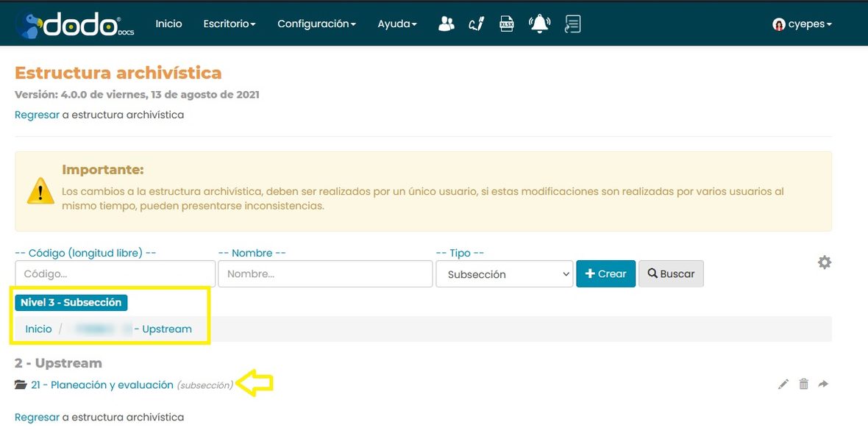Viewport: 868px width, 430px height.
Task: Edit Planeación y evaluación with pencil icon
Action: [783, 384]
